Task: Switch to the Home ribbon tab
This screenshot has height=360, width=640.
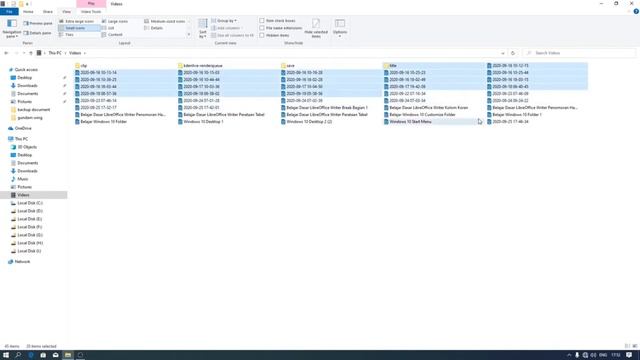Action: point(28,12)
